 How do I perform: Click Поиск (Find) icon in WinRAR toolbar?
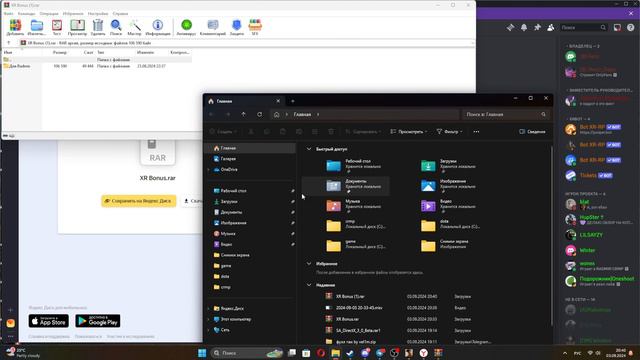(116, 28)
